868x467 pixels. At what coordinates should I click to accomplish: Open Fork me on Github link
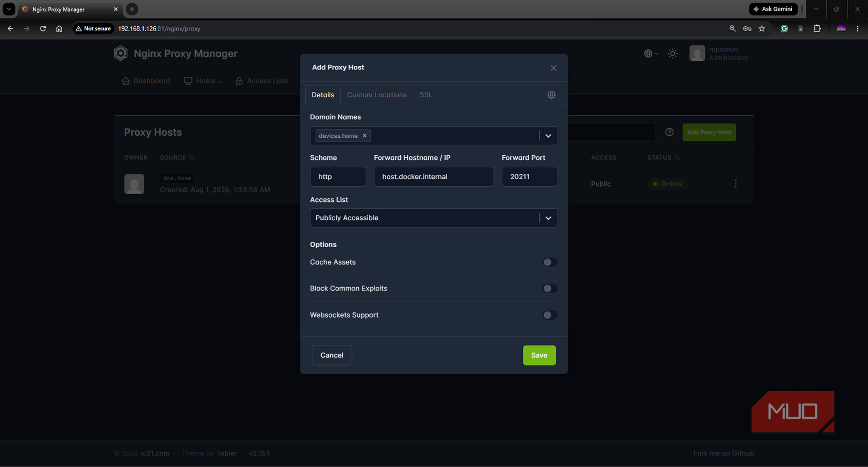pyautogui.click(x=723, y=453)
